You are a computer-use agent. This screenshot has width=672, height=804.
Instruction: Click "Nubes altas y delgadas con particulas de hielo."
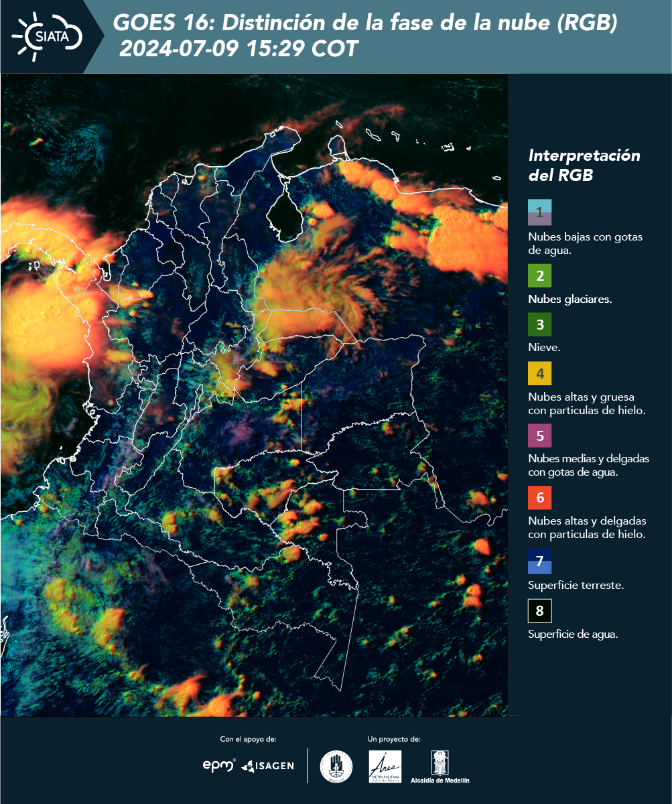587,528
